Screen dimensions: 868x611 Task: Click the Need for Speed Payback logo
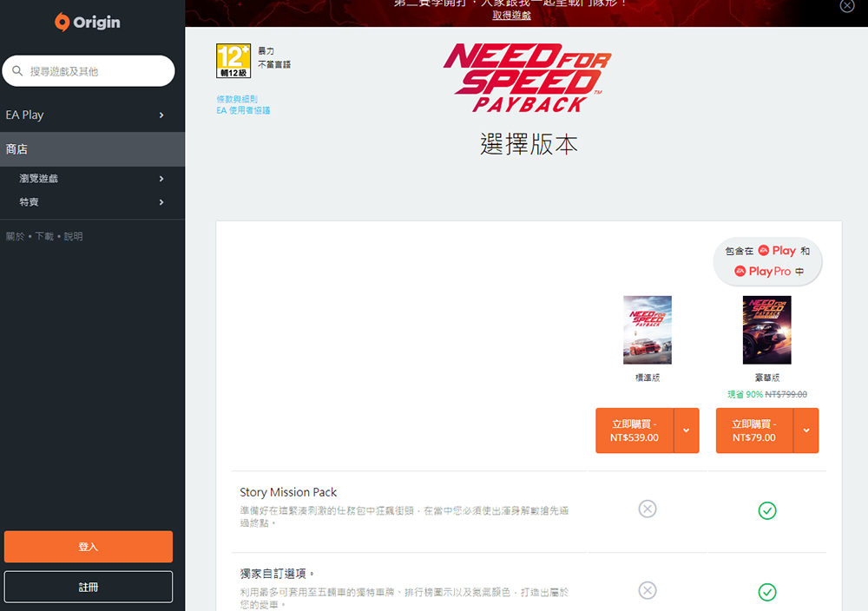click(x=529, y=76)
